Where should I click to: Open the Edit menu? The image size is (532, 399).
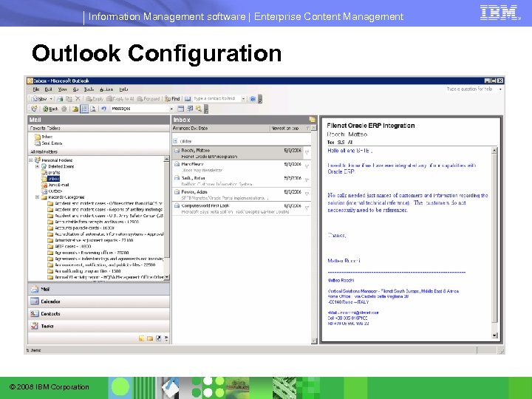(49, 89)
